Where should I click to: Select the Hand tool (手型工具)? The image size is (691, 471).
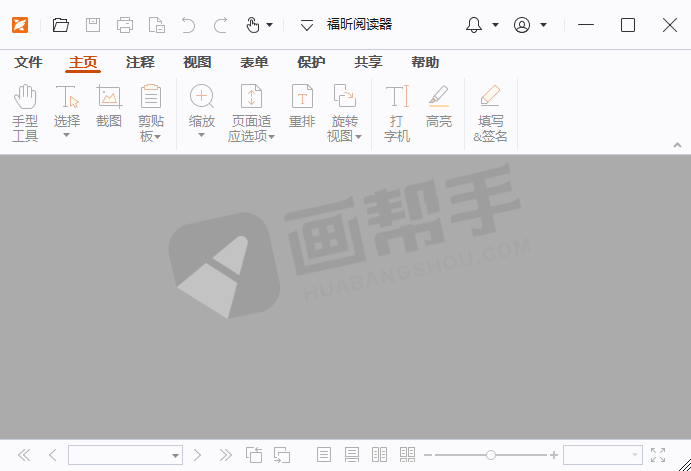[x=25, y=112]
